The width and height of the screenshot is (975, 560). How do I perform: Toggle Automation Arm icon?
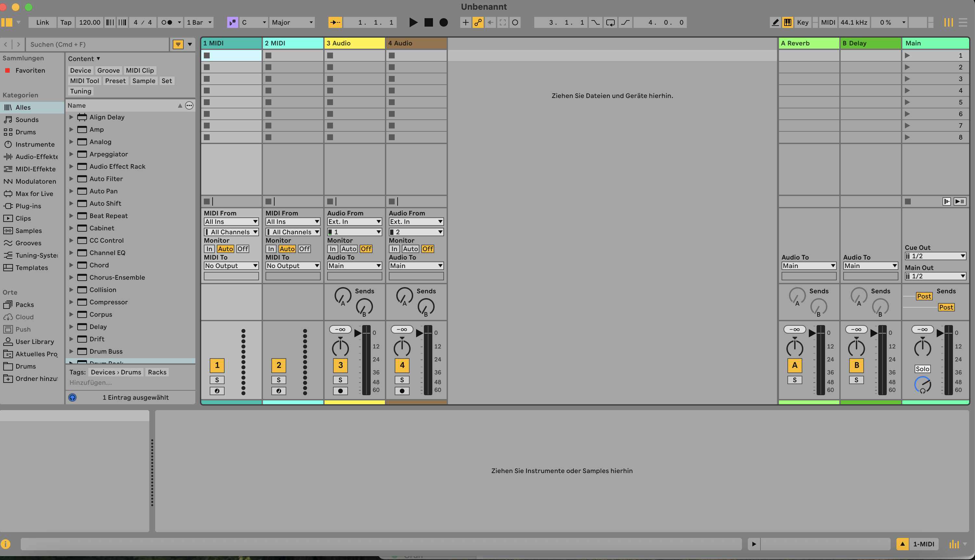(478, 22)
